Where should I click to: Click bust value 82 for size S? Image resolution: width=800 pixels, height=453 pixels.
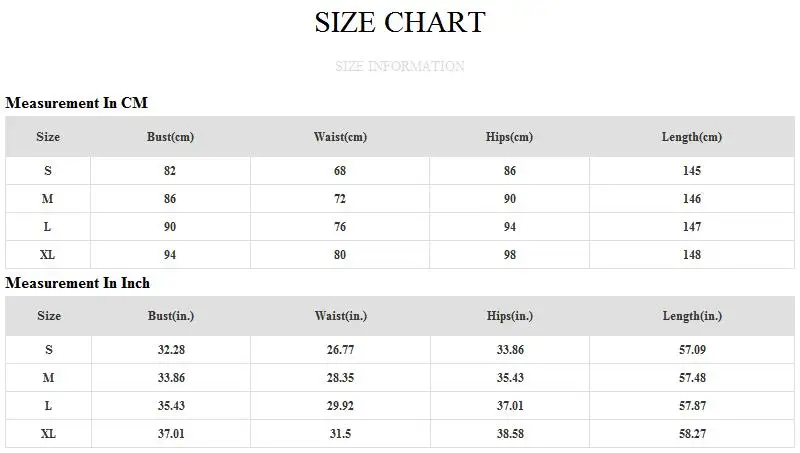170,171
